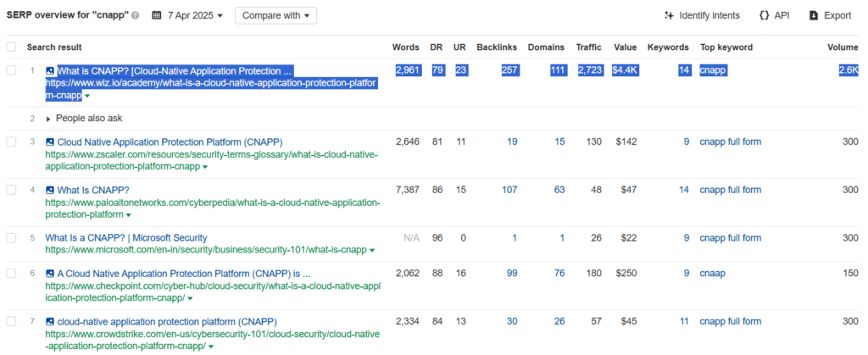Click backlinks count 19 in zscaler row
Image resolution: width=868 pixels, height=355 pixels.
tap(512, 142)
